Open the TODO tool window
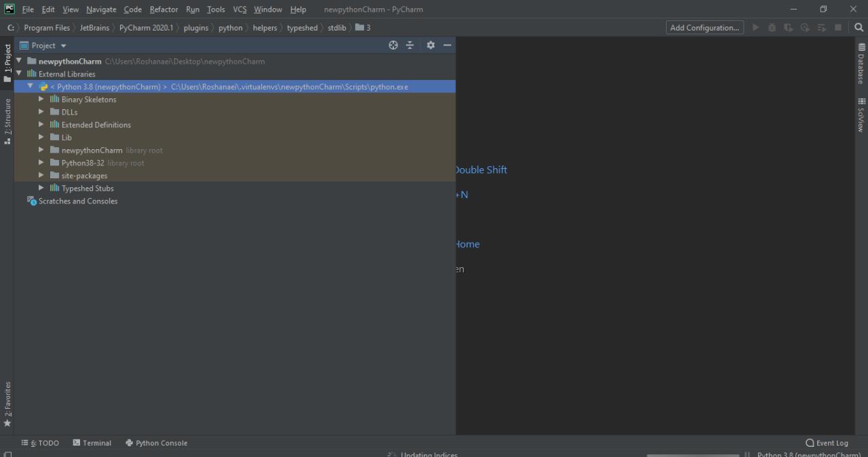The height and width of the screenshot is (457, 868). (40, 443)
